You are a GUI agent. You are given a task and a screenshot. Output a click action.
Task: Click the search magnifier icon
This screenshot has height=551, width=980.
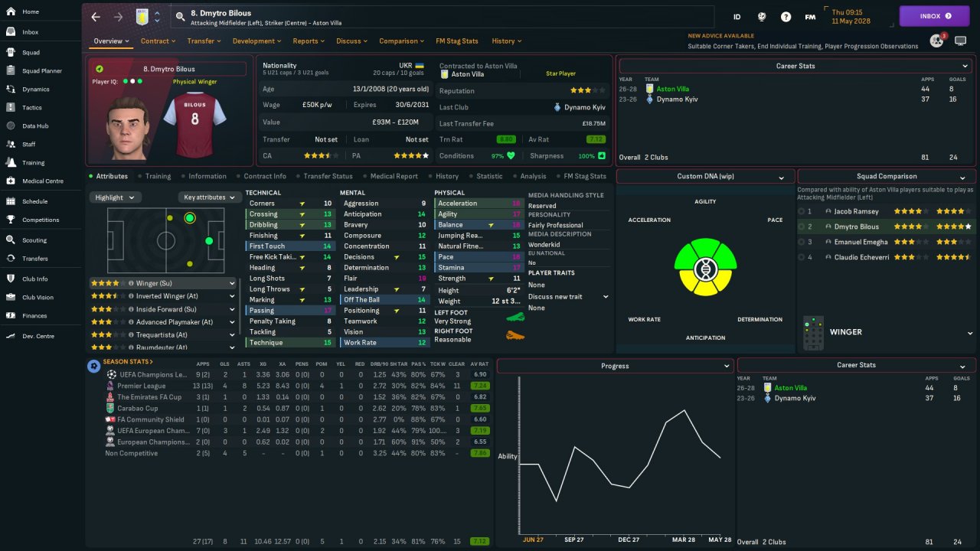(x=180, y=16)
